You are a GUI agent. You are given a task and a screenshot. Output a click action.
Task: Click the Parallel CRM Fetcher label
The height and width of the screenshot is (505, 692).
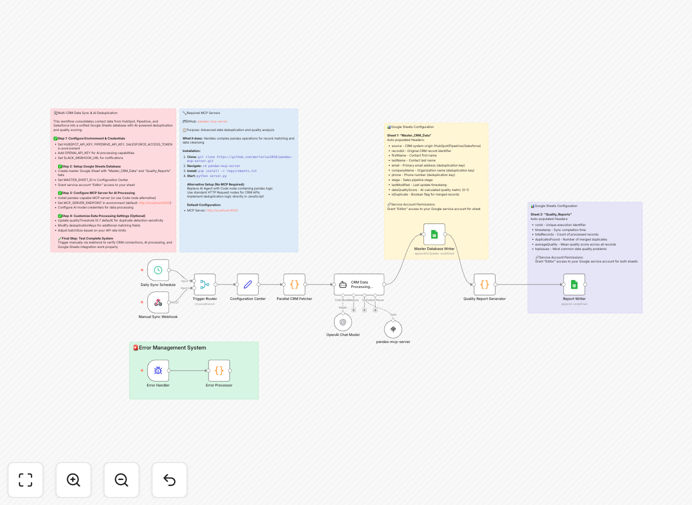(x=294, y=299)
